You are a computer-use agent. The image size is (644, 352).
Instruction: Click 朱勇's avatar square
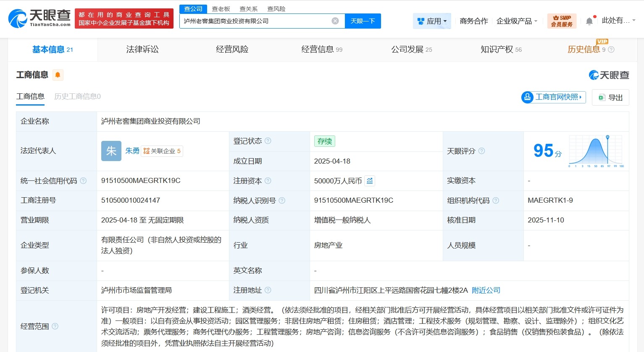tap(111, 151)
